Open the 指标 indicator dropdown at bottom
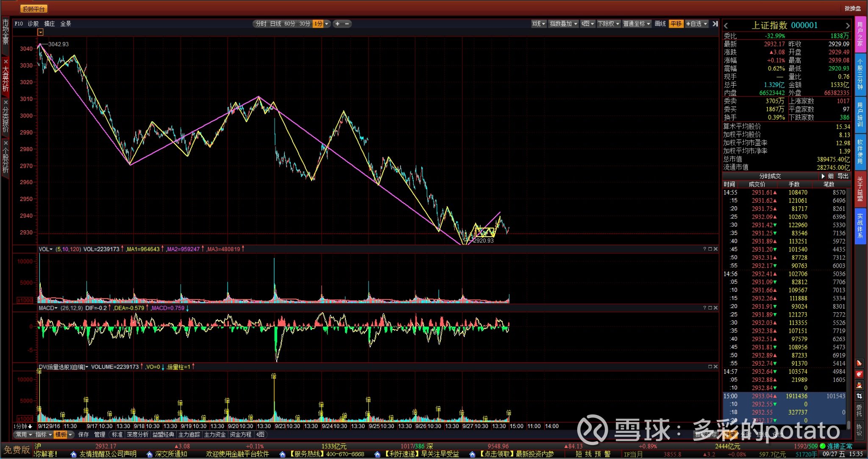The width and height of the screenshot is (868, 459). point(44,434)
